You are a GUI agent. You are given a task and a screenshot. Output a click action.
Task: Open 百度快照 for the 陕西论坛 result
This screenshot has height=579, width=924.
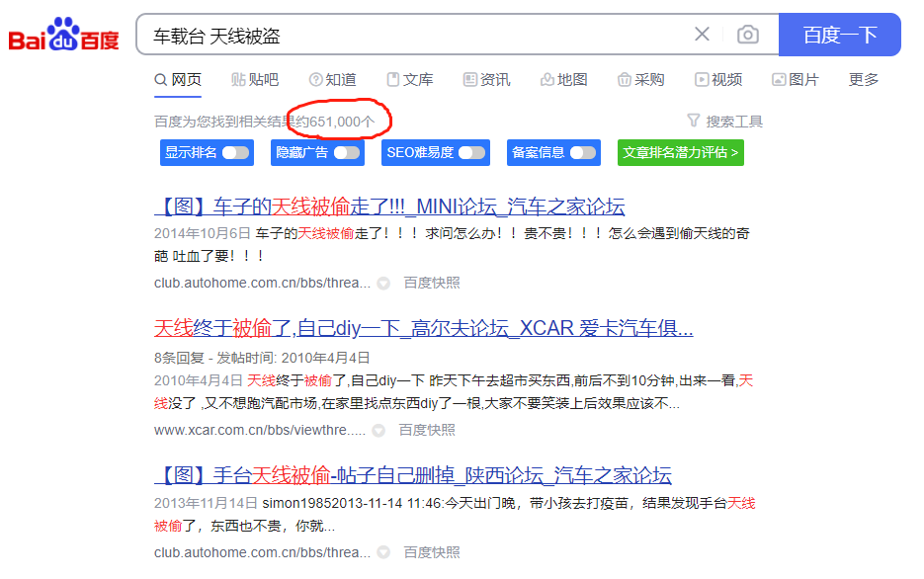(432, 552)
